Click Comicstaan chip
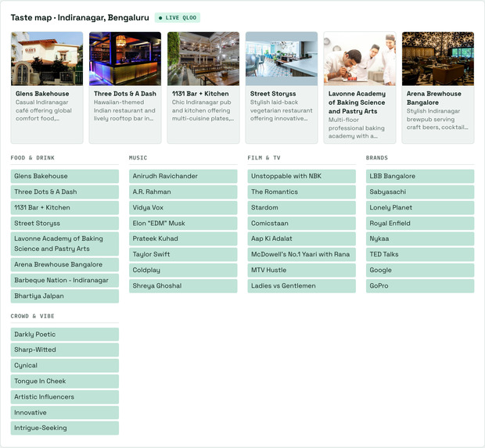The height and width of the screenshot is (448, 485). [x=302, y=224]
